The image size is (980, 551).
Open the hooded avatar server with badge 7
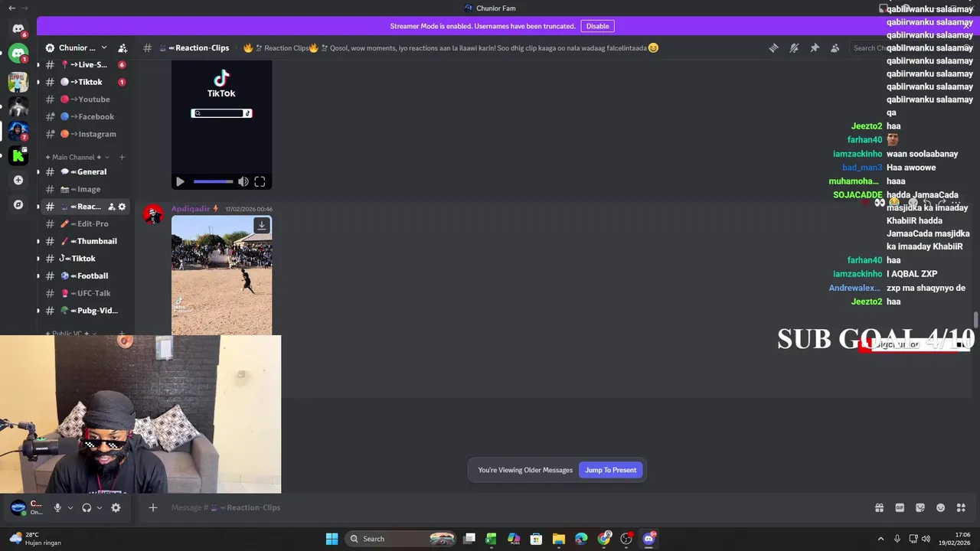pyautogui.click(x=18, y=131)
